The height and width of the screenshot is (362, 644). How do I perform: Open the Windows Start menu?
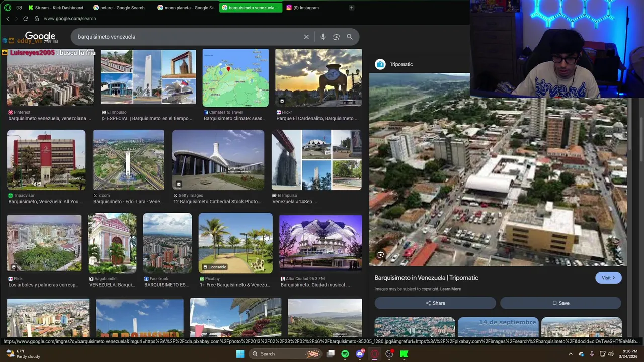[240, 354]
